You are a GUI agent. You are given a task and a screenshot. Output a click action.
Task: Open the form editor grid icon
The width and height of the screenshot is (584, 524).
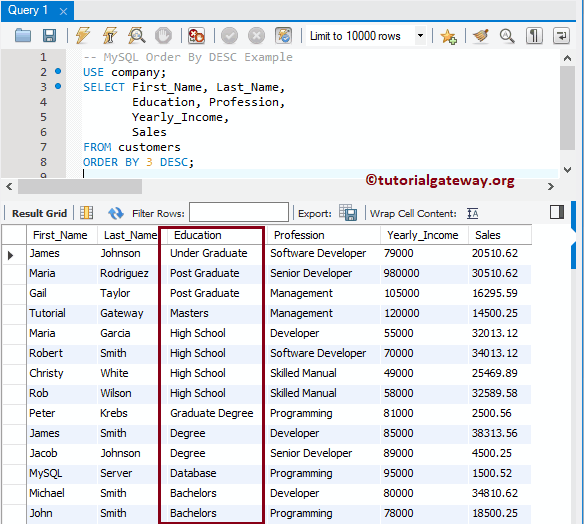click(x=86, y=213)
